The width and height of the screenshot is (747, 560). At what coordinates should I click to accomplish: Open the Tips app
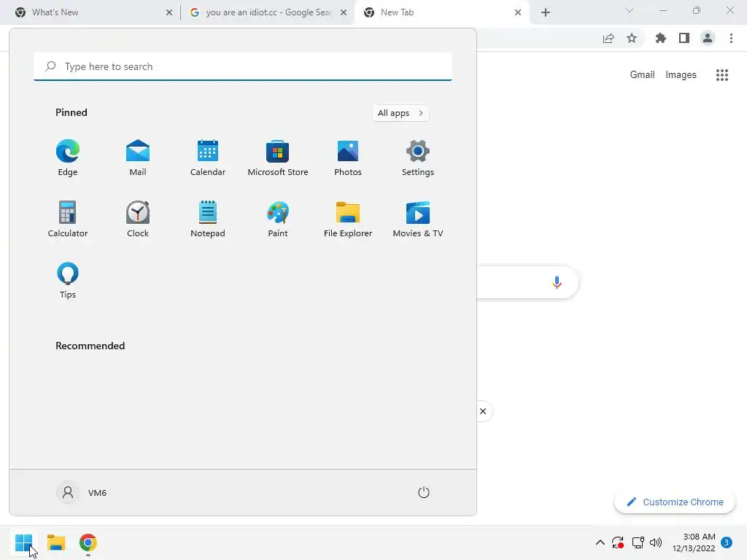click(x=68, y=281)
